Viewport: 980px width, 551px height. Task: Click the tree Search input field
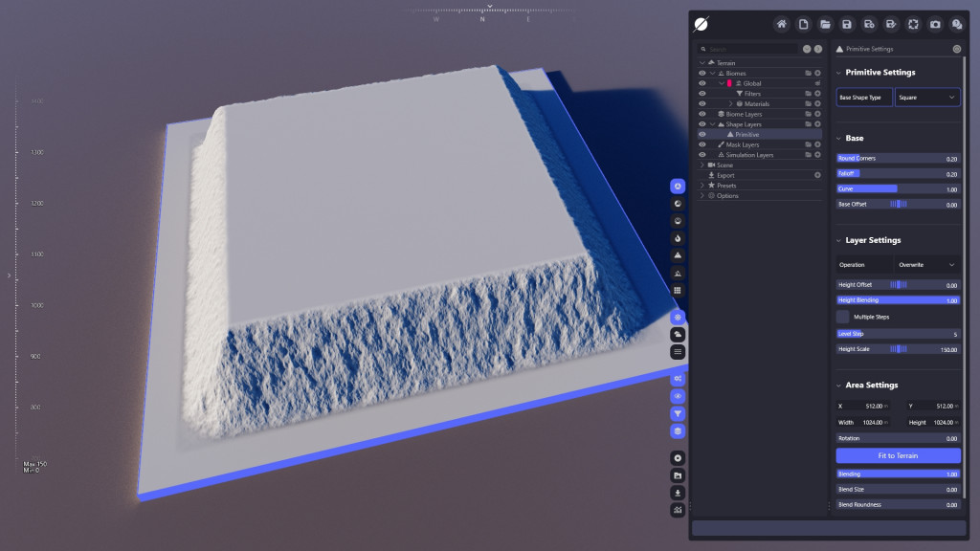pyautogui.click(x=748, y=49)
